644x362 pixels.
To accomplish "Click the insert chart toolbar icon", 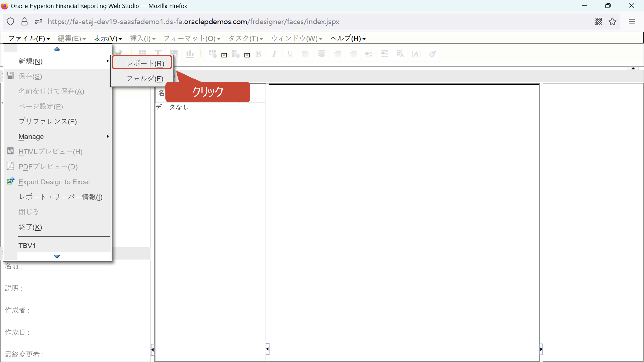I will coord(190,53).
